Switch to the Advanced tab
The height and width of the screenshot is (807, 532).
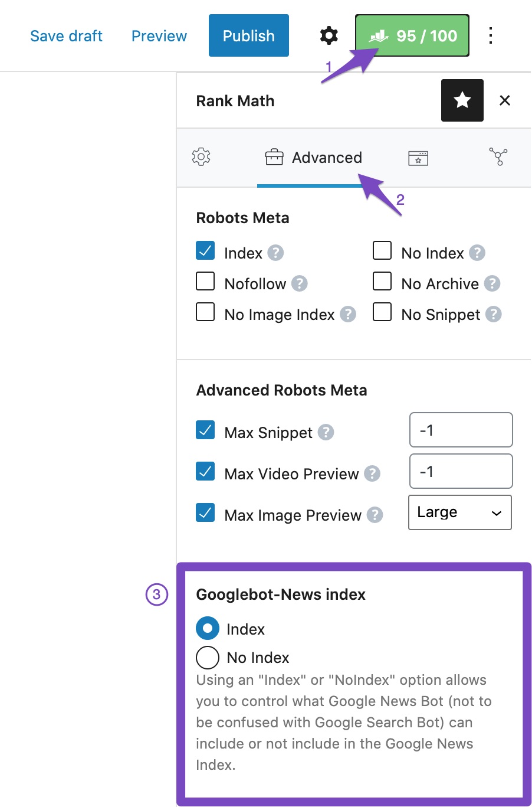314,158
